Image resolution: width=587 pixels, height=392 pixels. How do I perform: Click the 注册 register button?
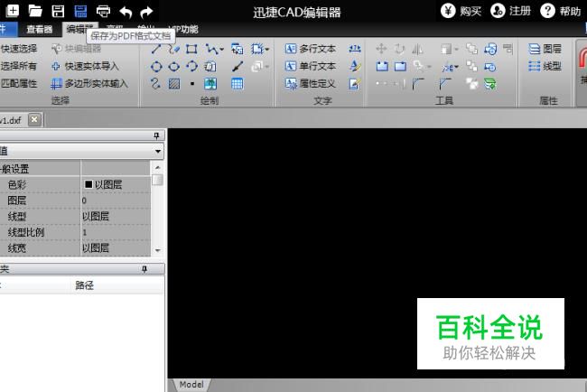tap(511, 11)
